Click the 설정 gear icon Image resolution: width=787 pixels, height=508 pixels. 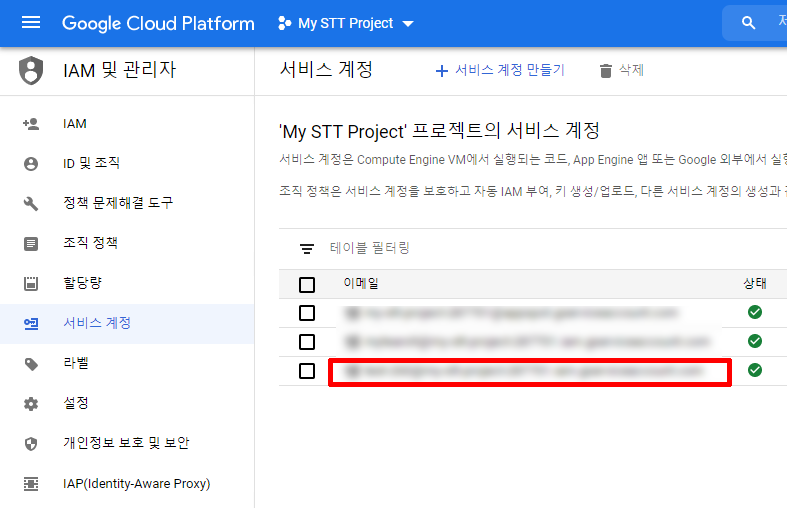point(31,404)
